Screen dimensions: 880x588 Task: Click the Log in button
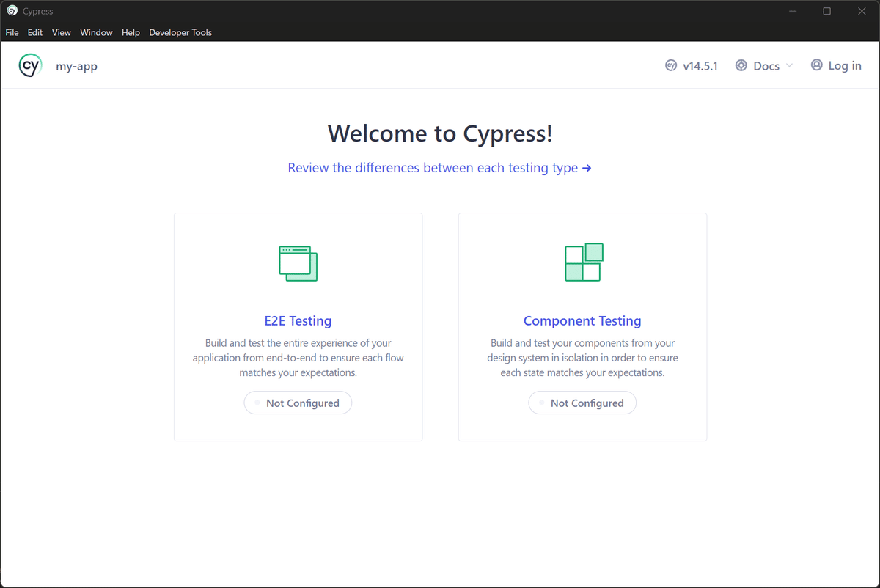pyautogui.click(x=836, y=65)
